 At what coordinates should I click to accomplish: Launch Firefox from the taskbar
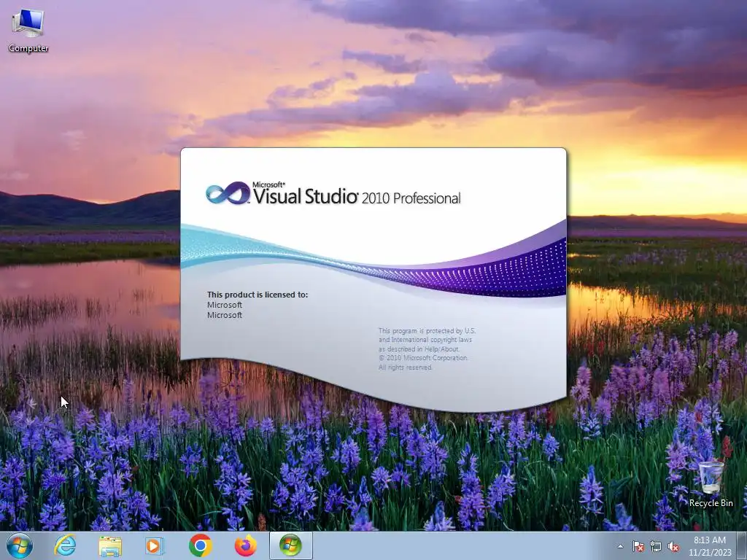[245, 545]
